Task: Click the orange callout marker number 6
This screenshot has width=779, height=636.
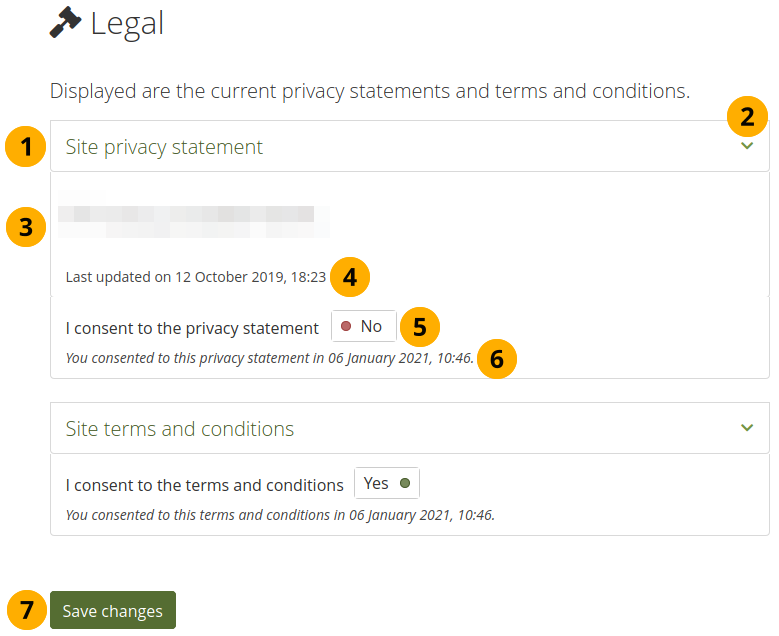Action: pyautogui.click(x=497, y=359)
